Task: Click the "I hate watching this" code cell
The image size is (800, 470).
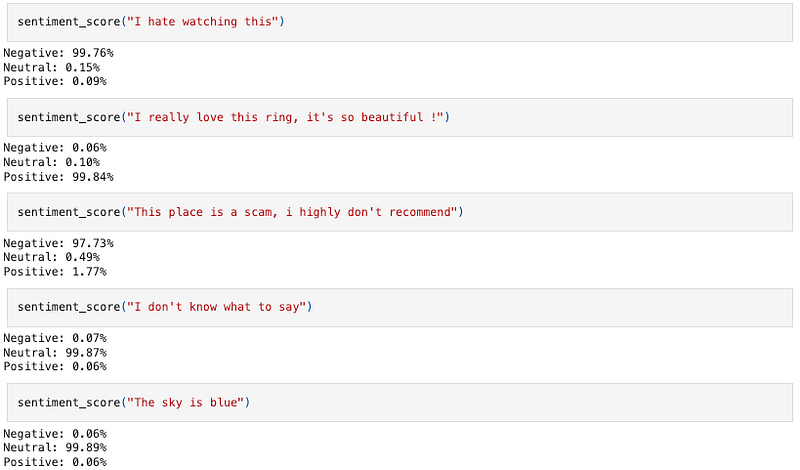Action: click(x=399, y=22)
